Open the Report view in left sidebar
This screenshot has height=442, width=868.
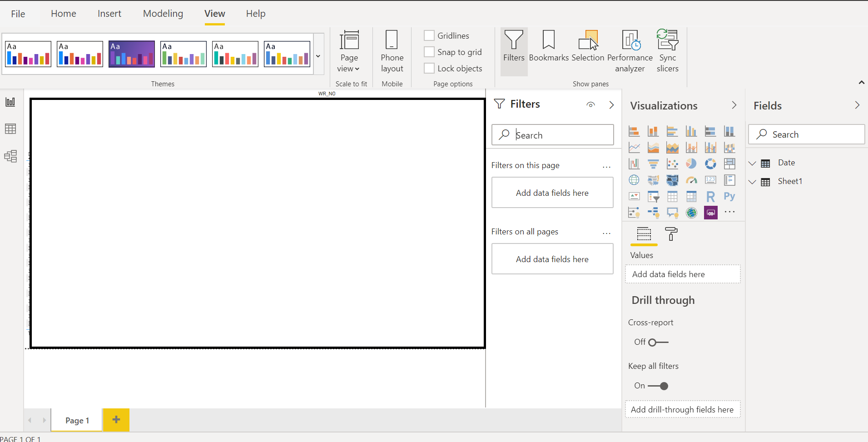tap(10, 102)
